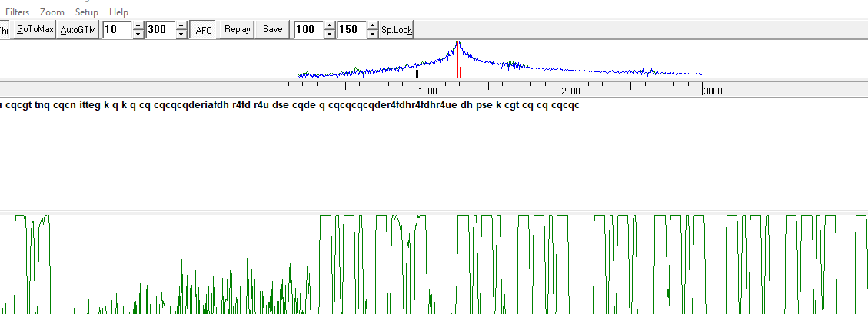Decrease the 10 value with down arrow
The height and width of the screenshot is (314, 868).
138,34
